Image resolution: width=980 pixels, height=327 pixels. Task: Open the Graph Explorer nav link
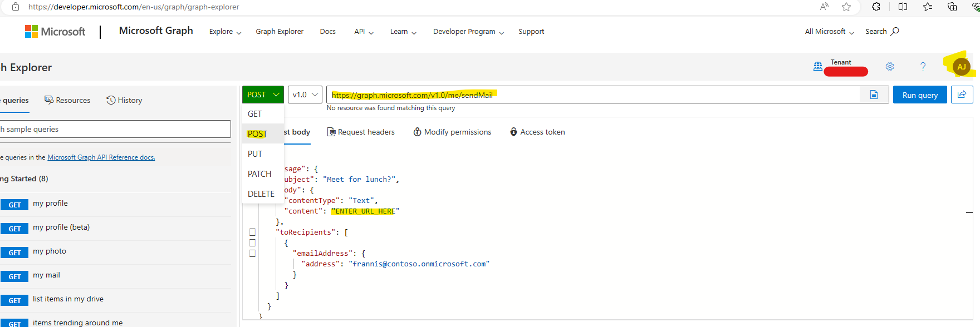pos(280,32)
